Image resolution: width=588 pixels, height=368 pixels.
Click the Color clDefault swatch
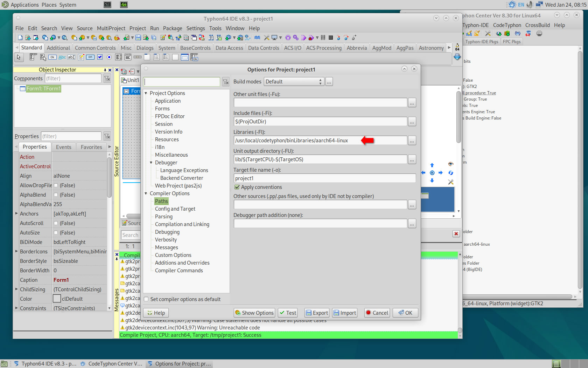click(x=57, y=299)
